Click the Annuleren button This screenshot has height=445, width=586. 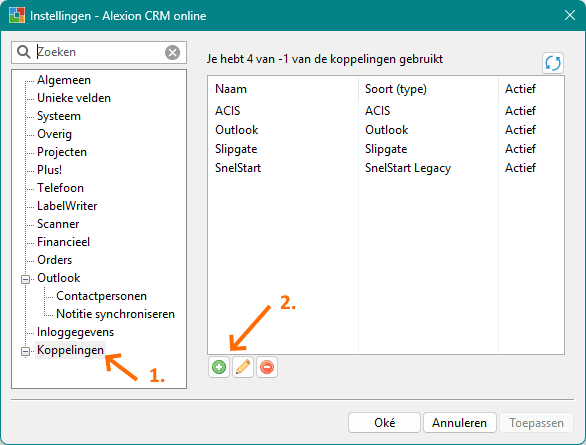pos(459,423)
